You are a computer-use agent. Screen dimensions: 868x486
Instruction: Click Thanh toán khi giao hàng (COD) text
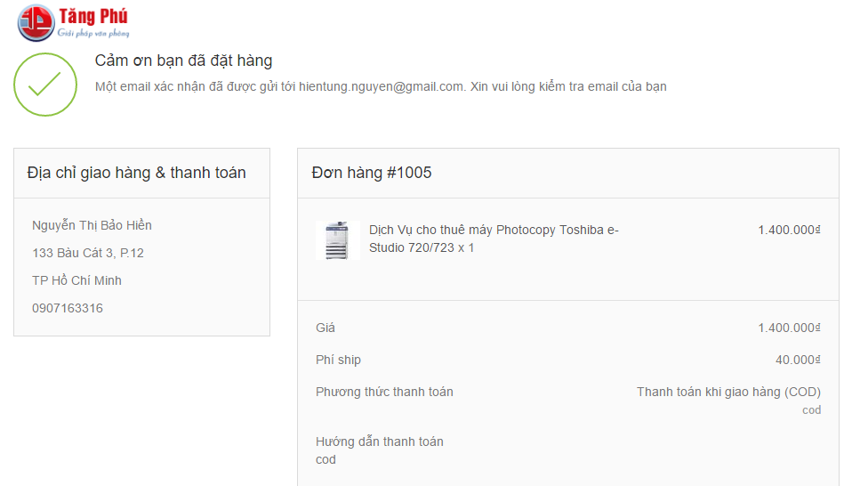[728, 392]
